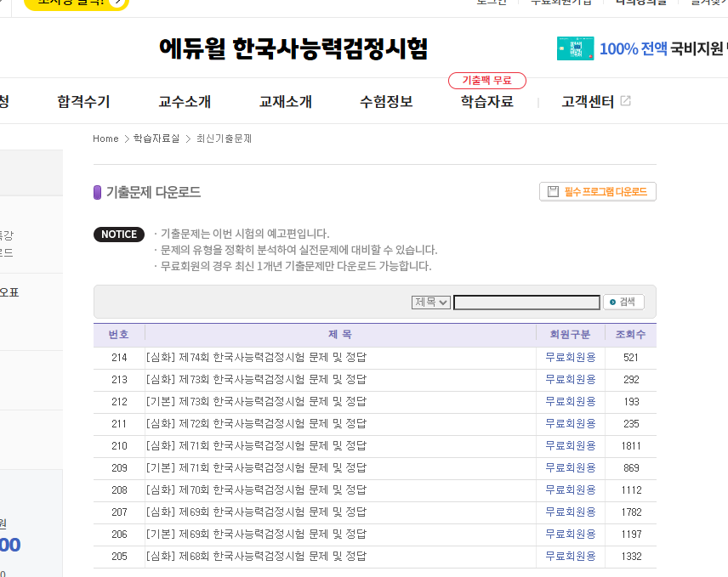The height and width of the screenshot is (577, 728).
Task: Focus the search text field
Action: (526, 303)
